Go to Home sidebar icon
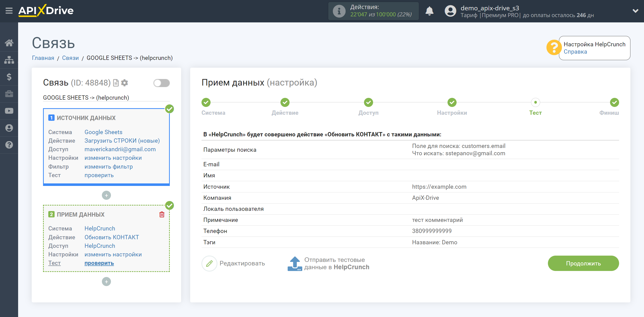Image resolution: width=644 pixels, height=317 pixels. point(9,43)
